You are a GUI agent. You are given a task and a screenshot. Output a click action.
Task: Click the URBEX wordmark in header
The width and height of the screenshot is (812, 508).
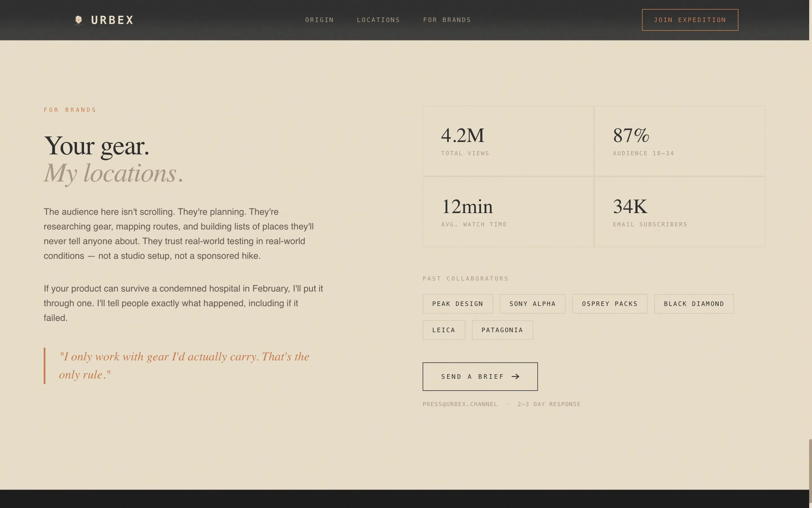click(x=112, y=20)
